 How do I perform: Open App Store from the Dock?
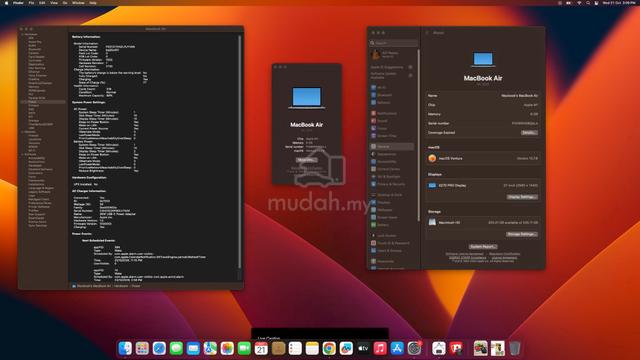click(x=397, y=349)
